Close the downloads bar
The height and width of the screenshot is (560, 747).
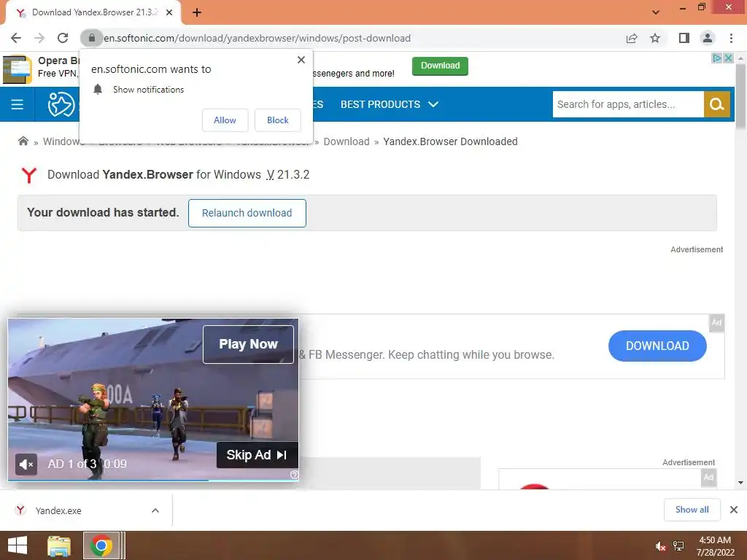click(x=734, y=510)
